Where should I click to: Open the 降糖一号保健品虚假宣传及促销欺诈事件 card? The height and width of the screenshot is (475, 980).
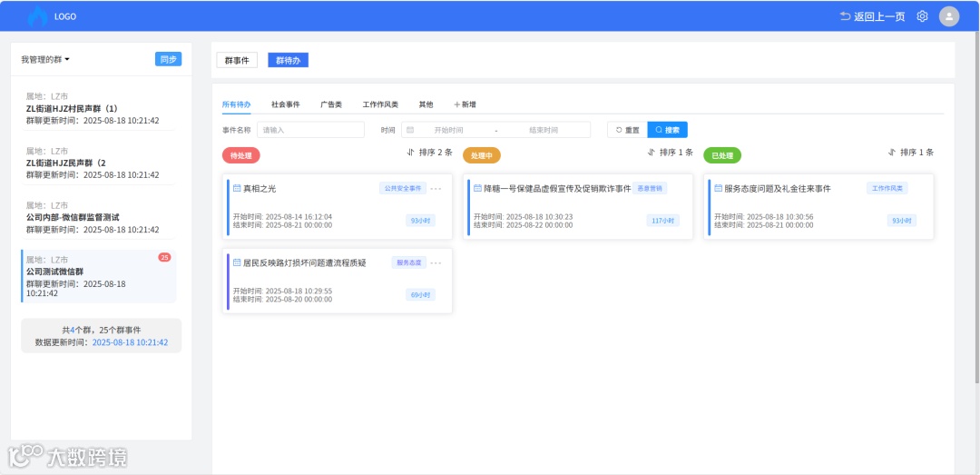pos(578,206)
